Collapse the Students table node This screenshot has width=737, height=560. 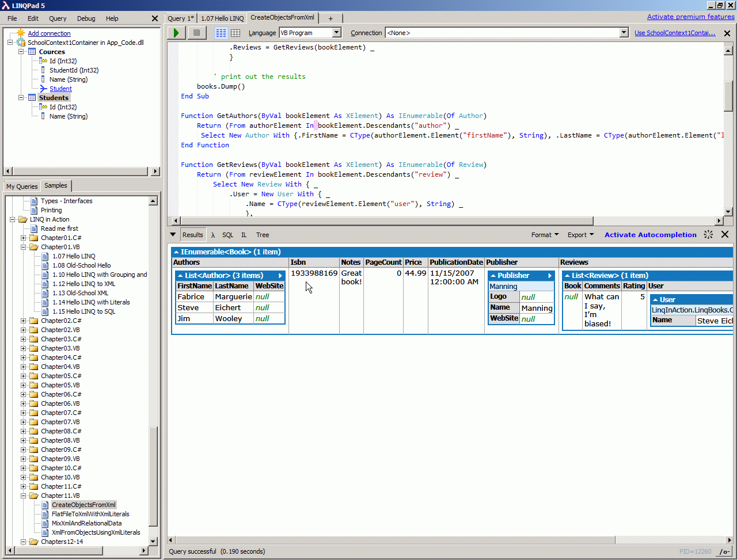click(21, 98)
